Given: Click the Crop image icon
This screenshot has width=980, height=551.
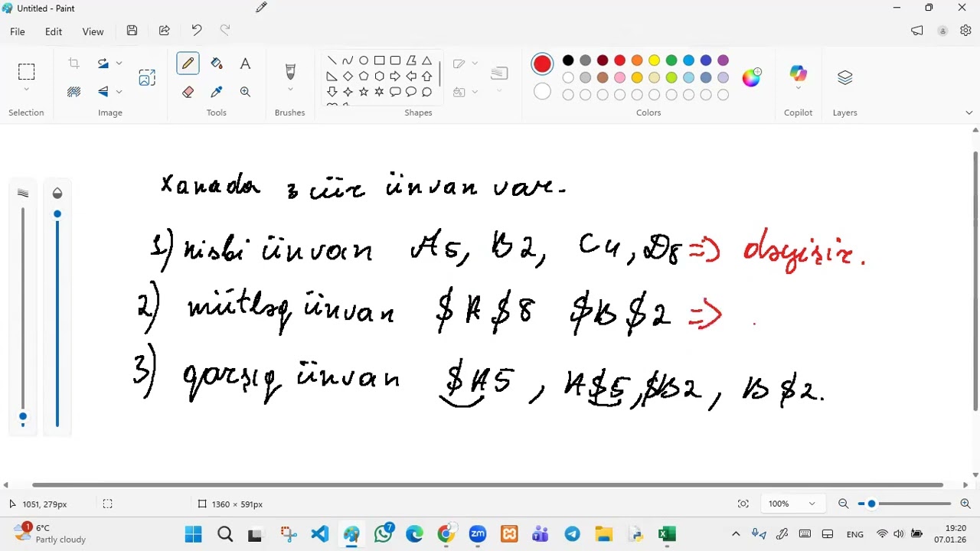Looking at the screenshot, I should pos(73,64).
